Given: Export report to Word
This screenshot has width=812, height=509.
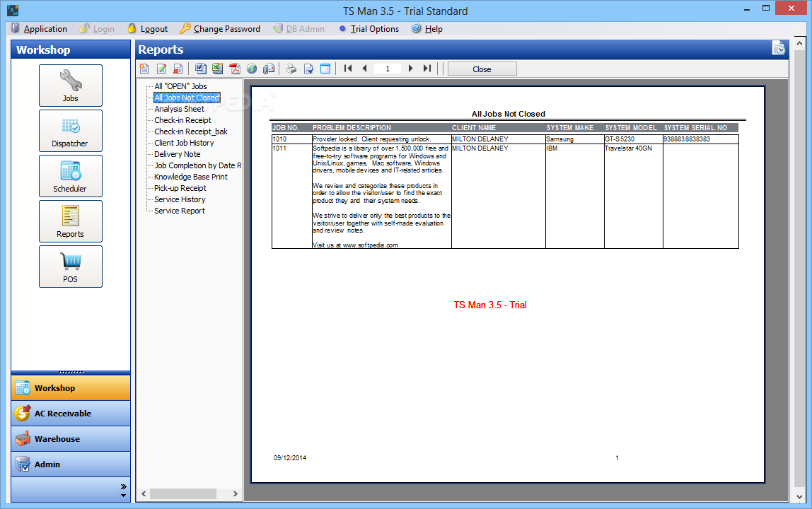Looking at the screenshot, I should pyautogui.click(x=200, y=69).
